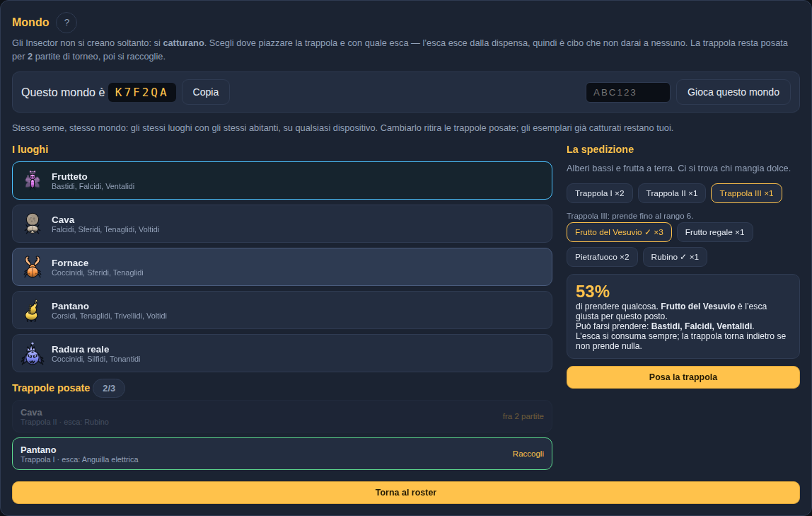Select Trappola III ×1 option
Image resolution: width=812 pixels, height=516 pixels.
746,193
